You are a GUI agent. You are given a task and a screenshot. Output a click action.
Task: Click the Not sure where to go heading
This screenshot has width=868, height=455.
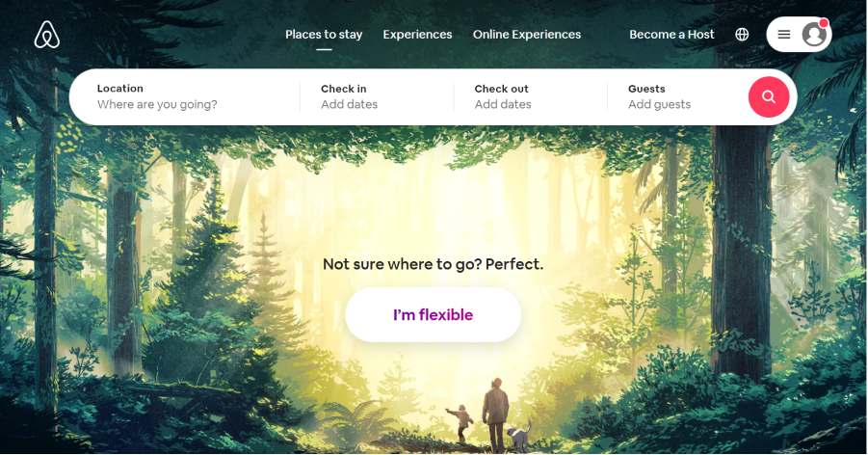coord(433,264)
